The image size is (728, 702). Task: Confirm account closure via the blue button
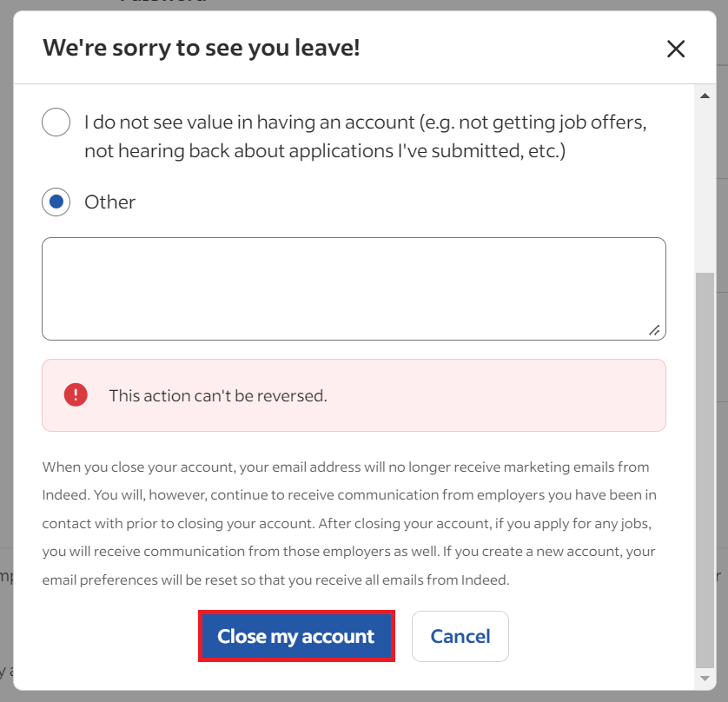(x=296, y=636)
